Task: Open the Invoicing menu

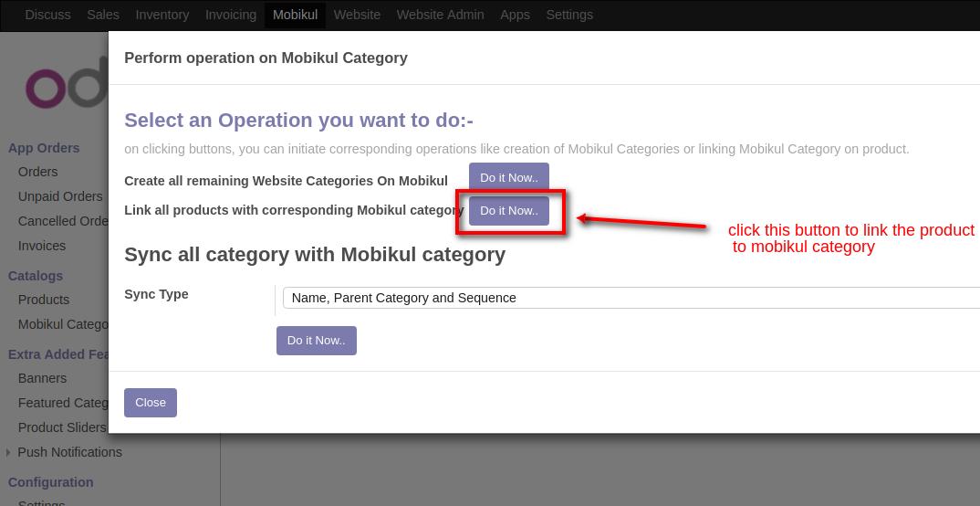Action: tap(230, 15)
